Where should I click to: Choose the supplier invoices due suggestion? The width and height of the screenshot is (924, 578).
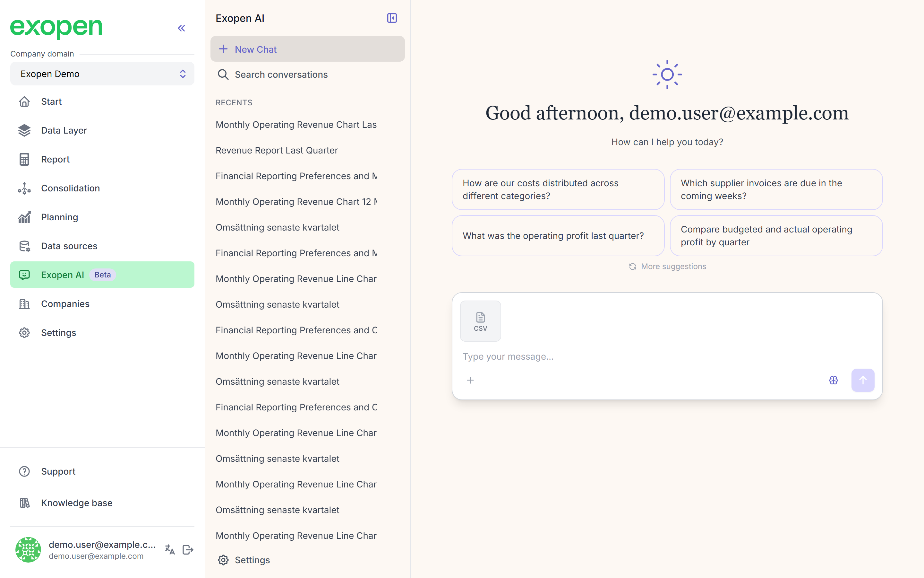point(776,189)
